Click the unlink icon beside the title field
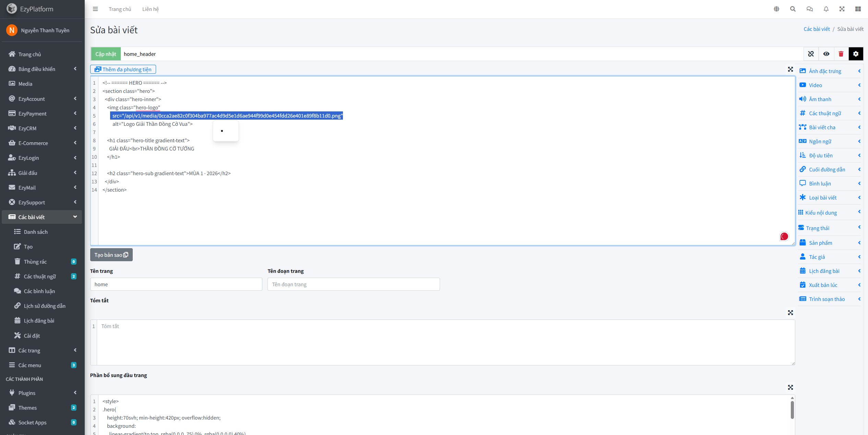 click(811, 54)
